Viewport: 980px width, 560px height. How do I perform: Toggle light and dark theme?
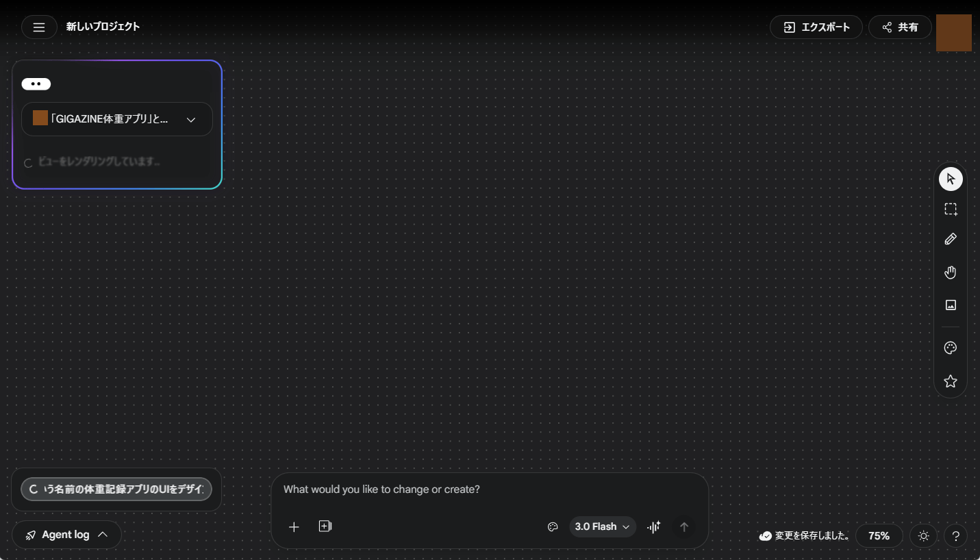tap(923, 536)
